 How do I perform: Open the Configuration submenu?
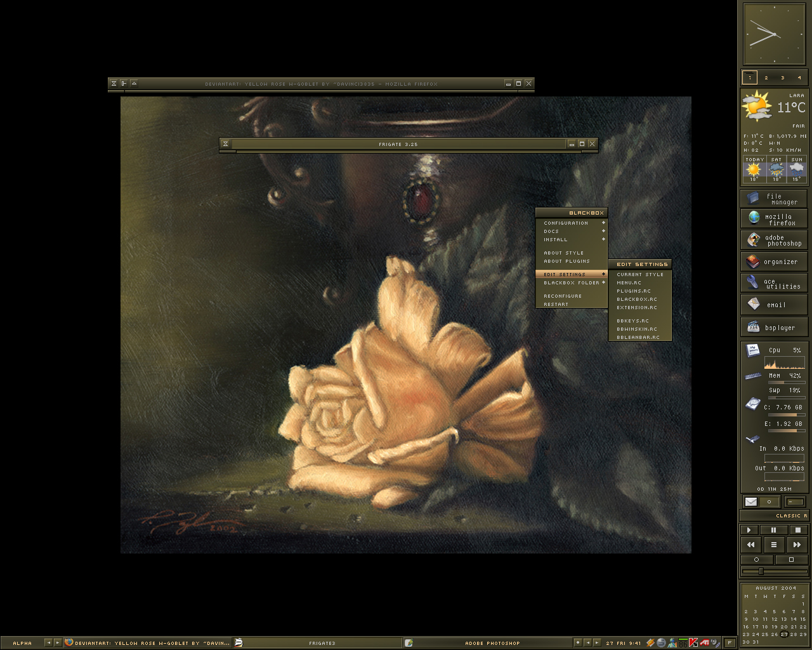(x=572, y=223)
